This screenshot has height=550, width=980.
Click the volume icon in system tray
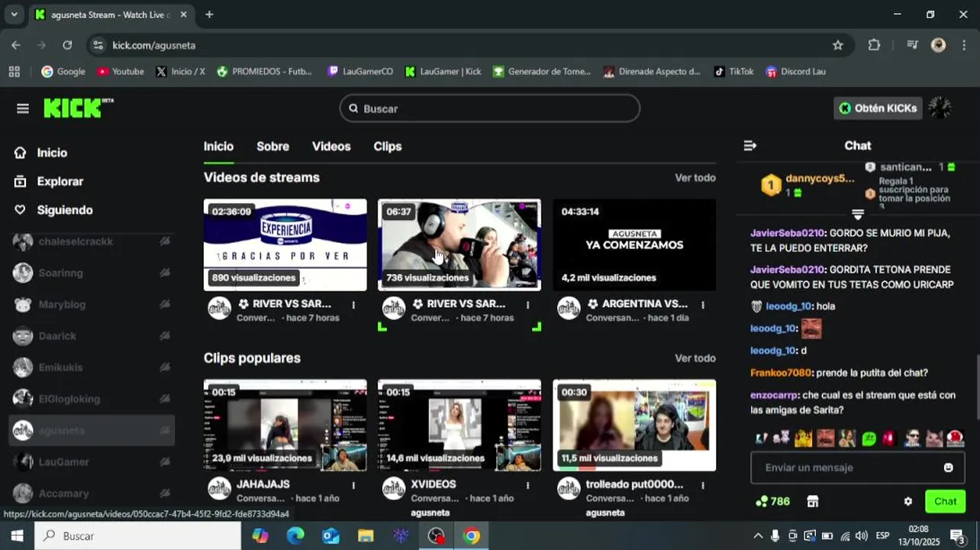point(862,535)
